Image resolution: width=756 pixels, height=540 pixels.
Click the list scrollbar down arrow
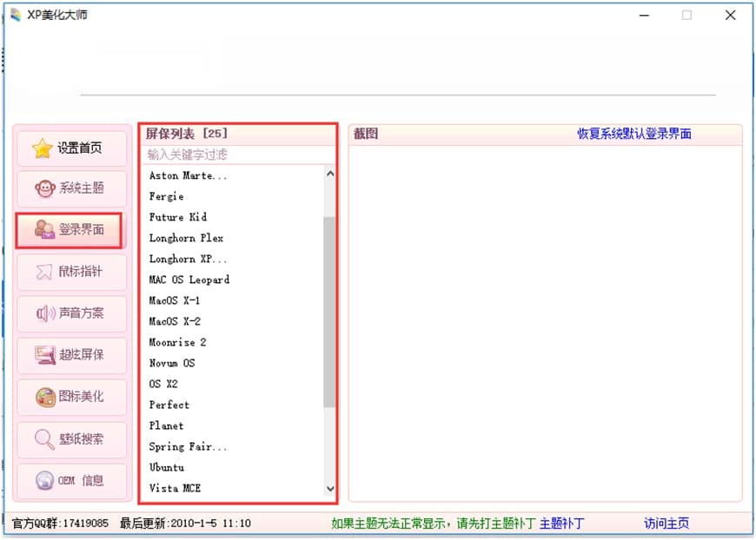tap(330, 489)
